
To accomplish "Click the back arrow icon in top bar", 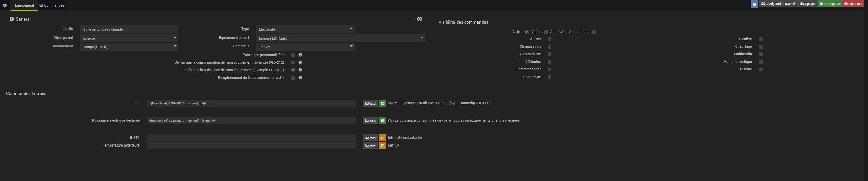I will point(5,5).
